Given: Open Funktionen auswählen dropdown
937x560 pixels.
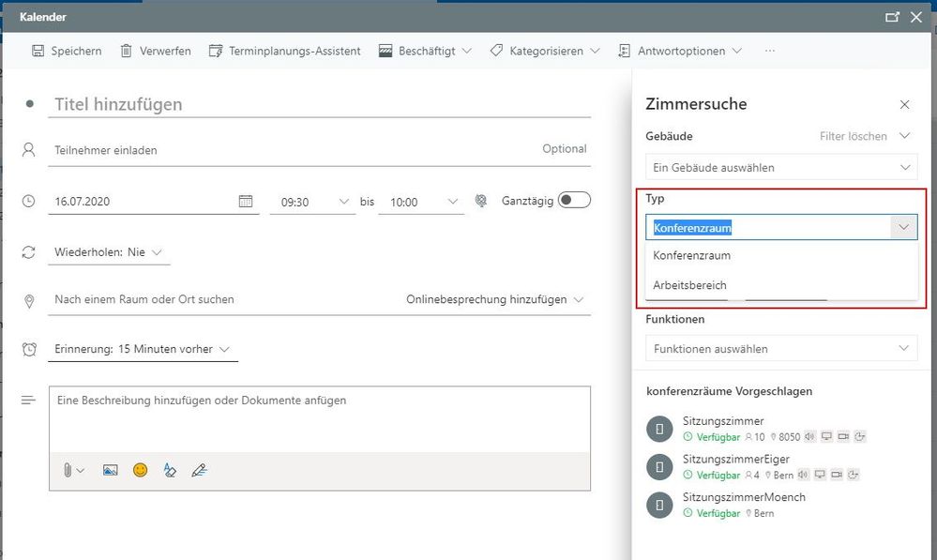Looking at the screenshot, I should 781,348.
